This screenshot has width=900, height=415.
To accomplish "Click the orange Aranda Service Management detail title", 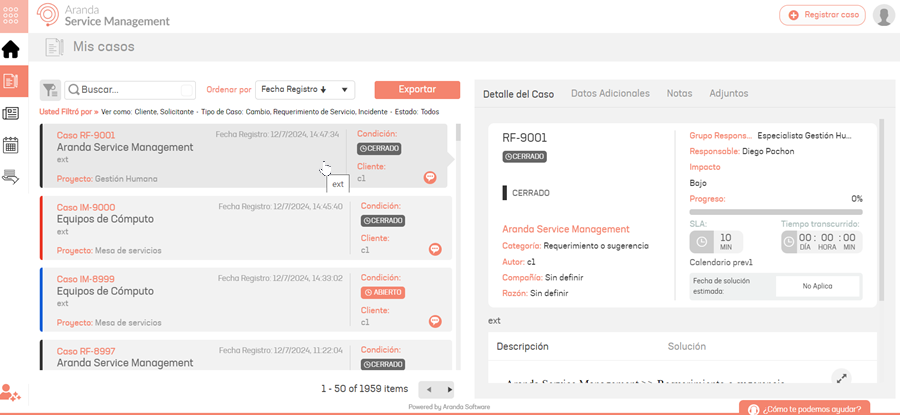I will pos(565,229).
